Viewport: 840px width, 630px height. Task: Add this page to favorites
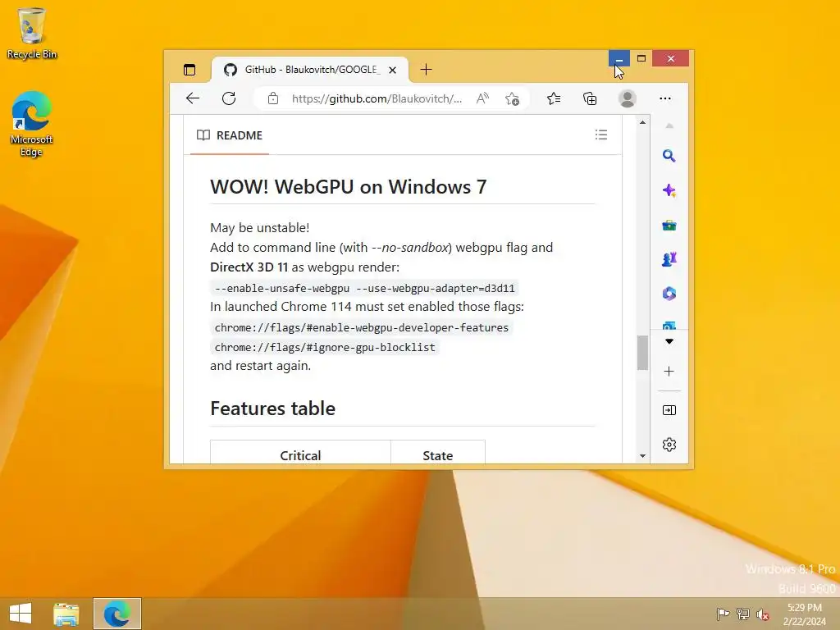point(512,98)
